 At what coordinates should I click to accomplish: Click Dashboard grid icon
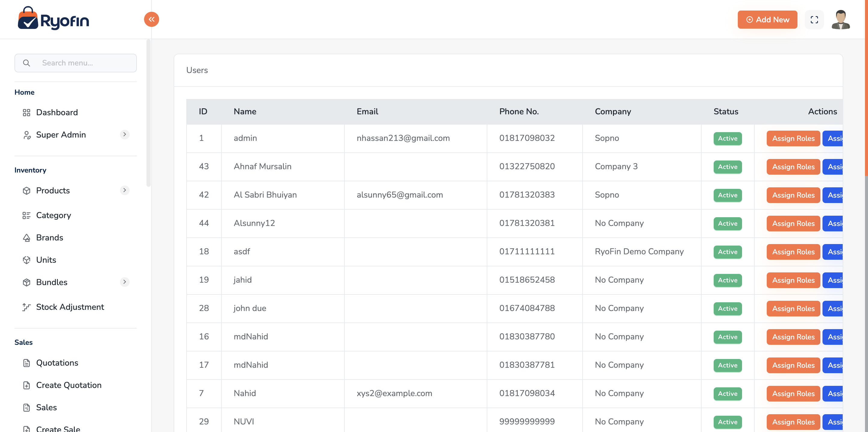[x=27, y=113]
